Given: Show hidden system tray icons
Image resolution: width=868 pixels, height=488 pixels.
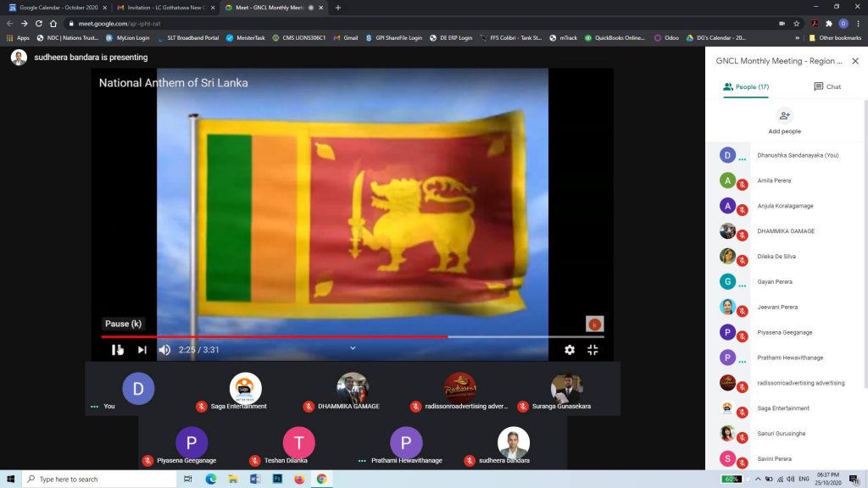Looking at the screenshot, I should pos(757,480).
